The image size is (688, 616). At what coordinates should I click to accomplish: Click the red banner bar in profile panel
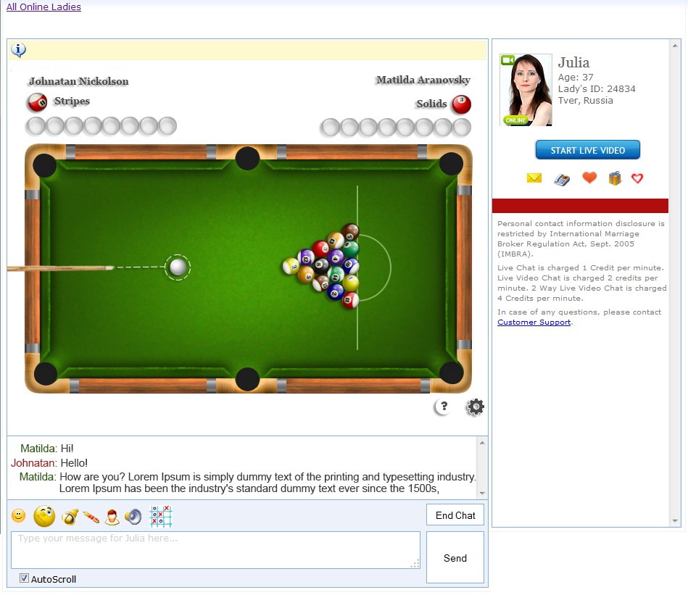click(580, 206)
